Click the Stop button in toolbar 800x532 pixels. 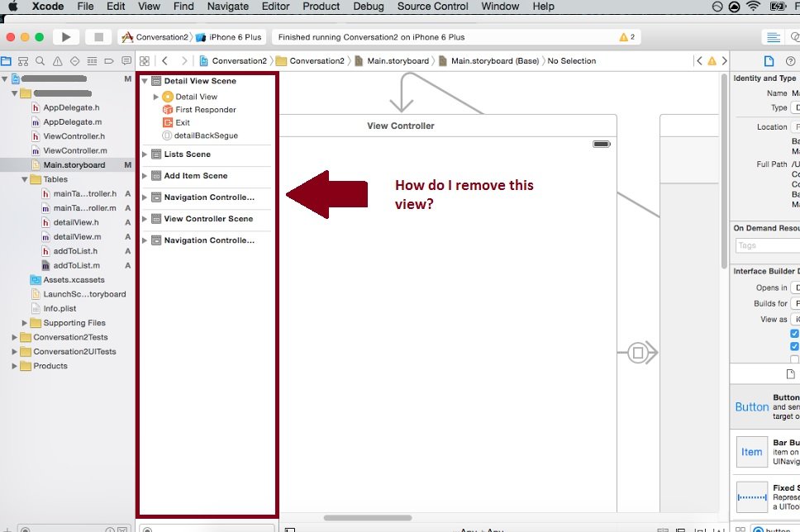[x=98, y=37]
